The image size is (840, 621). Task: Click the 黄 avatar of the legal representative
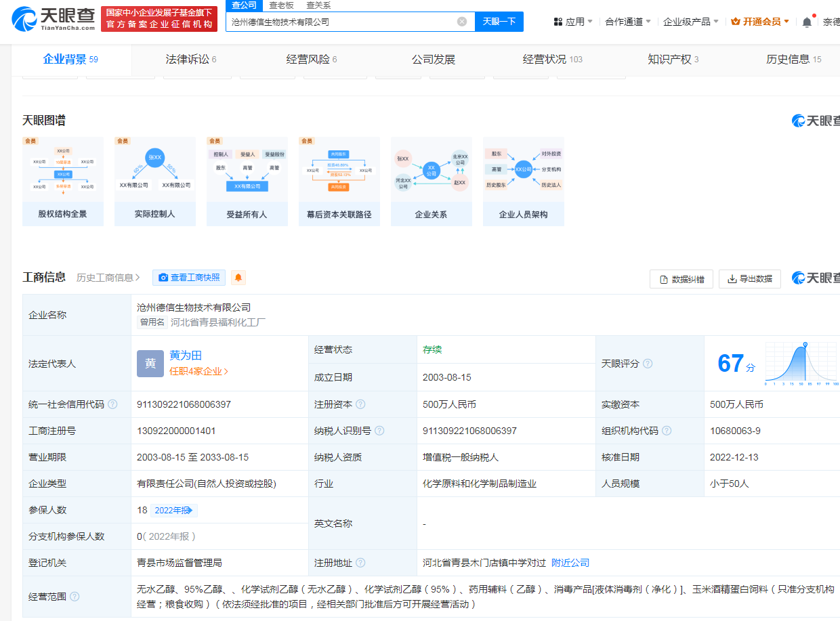pyautogui.click(x=150, y=364)
